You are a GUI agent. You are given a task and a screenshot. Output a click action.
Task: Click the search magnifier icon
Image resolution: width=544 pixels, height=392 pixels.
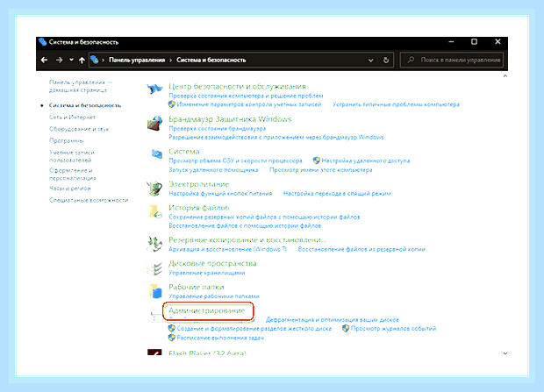[x=411, y=60]
